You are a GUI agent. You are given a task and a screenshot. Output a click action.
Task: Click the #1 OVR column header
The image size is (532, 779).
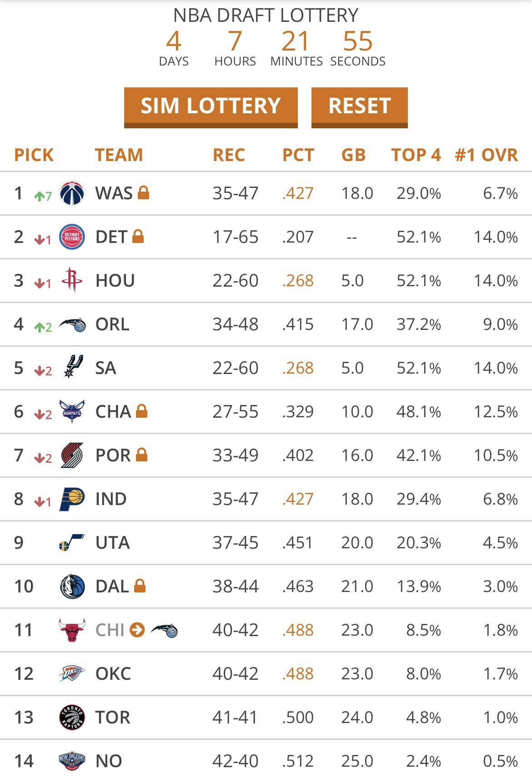486,155
